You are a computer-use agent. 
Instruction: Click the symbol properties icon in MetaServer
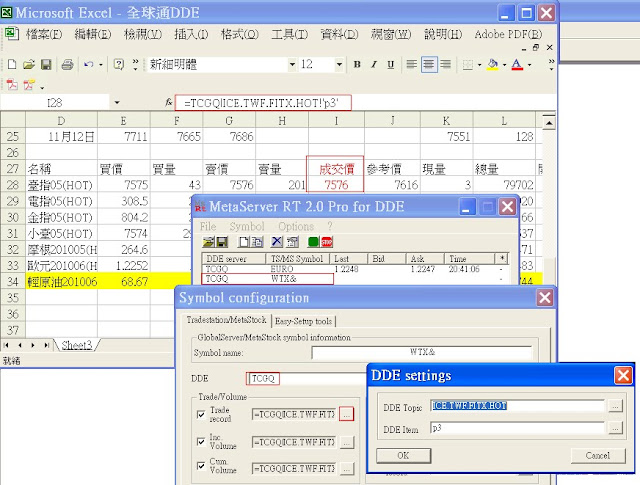[292, 242]
